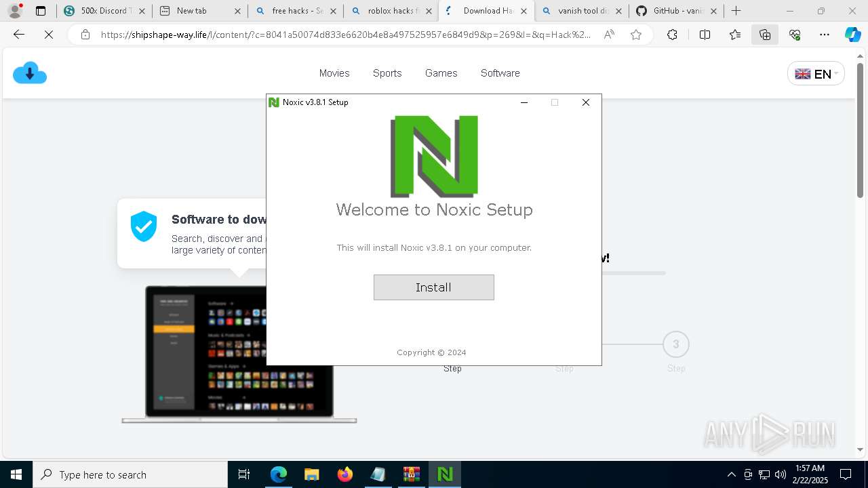Click the blue shield checkmark icon
The height and width of the screenshot is (488, 868).
pyautogui.click(x=144, y=226)
